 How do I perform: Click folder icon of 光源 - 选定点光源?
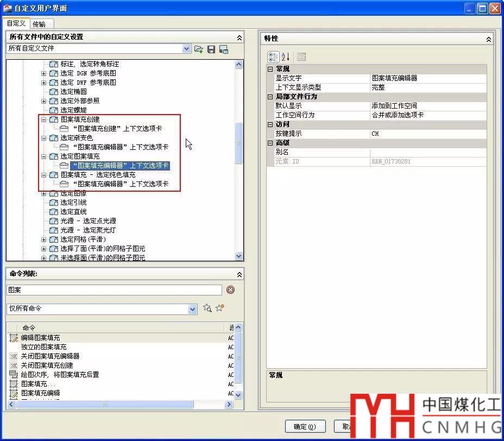tap(54, 221)
